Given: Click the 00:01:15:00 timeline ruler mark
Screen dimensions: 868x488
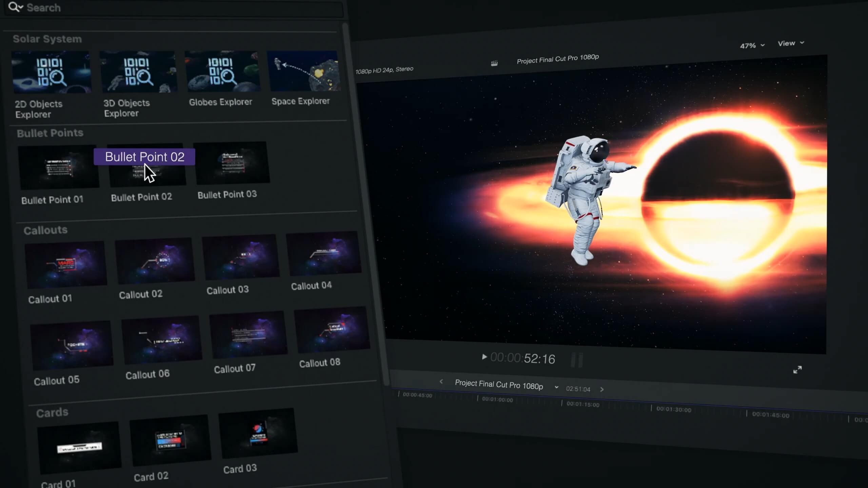Looking at the screenshot, I should click(583, 404).
